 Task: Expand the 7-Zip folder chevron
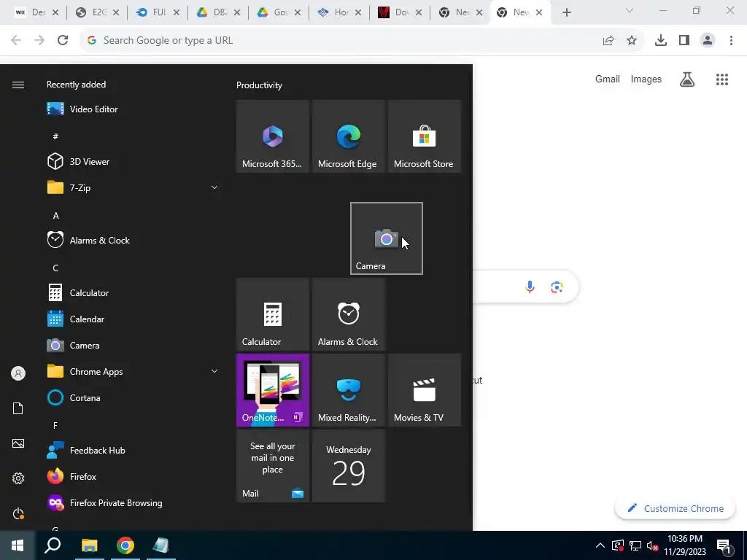pyautogui.click(x=214, y=187)
